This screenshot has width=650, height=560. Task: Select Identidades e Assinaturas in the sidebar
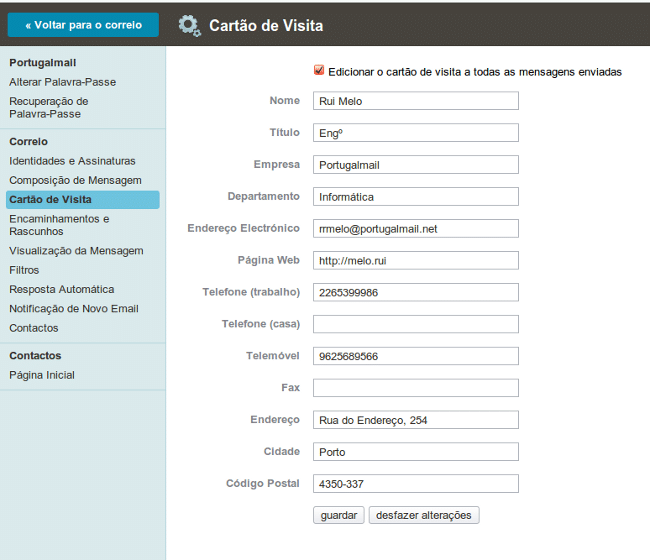pyautogui.click(x=72, y=161)
